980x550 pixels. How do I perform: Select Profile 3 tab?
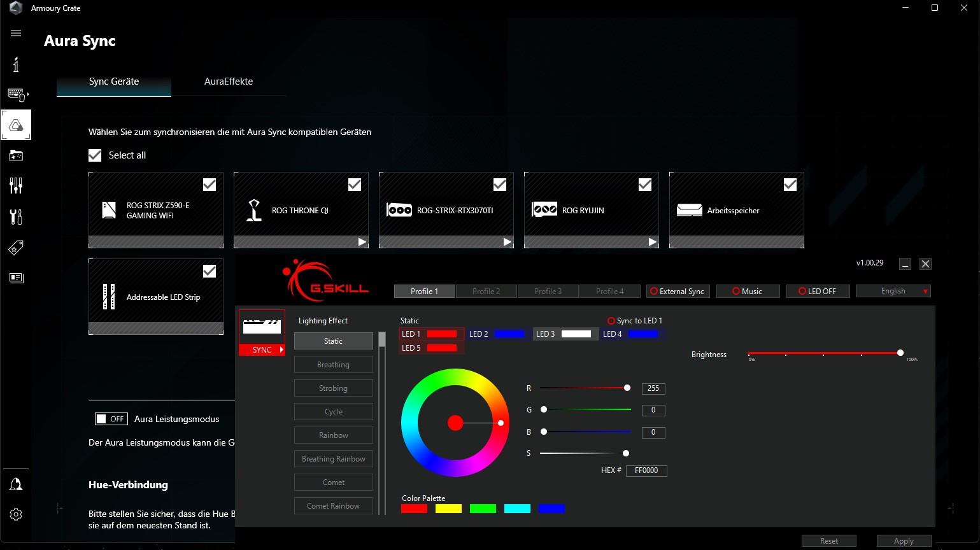pos(548,292)
